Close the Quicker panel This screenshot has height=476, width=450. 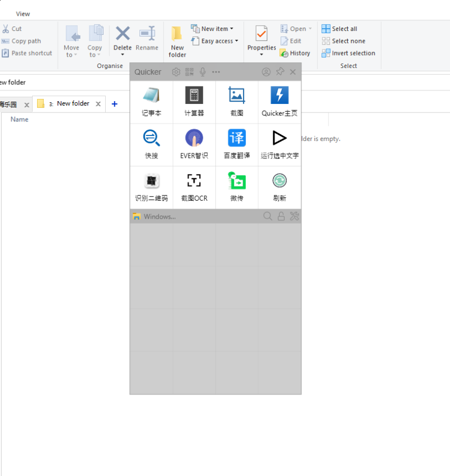click(293, 72)
